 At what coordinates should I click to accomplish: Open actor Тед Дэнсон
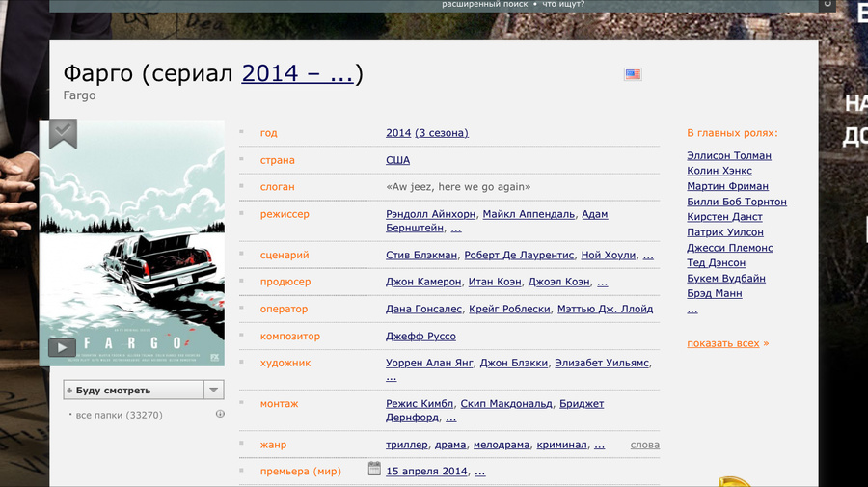point(717,263)
